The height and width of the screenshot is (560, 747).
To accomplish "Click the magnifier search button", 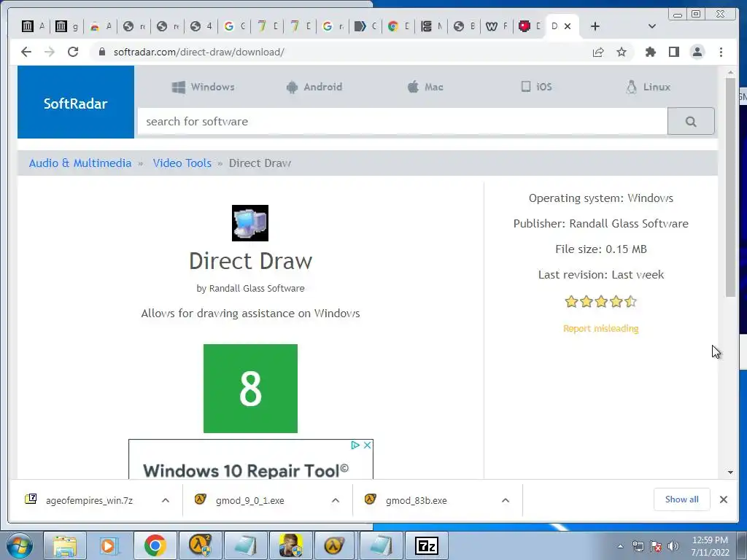I will (691, 122).
